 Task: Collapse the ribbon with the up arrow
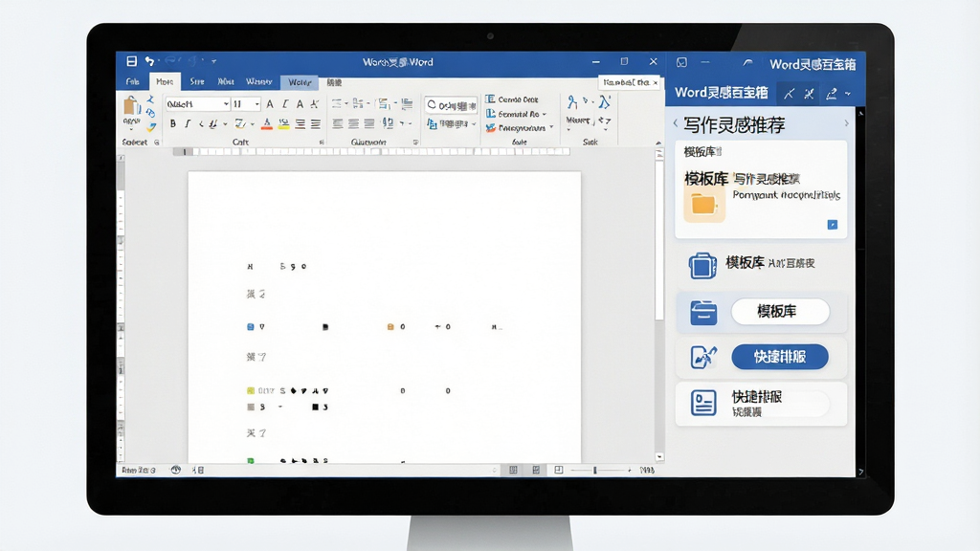point(658,143)
